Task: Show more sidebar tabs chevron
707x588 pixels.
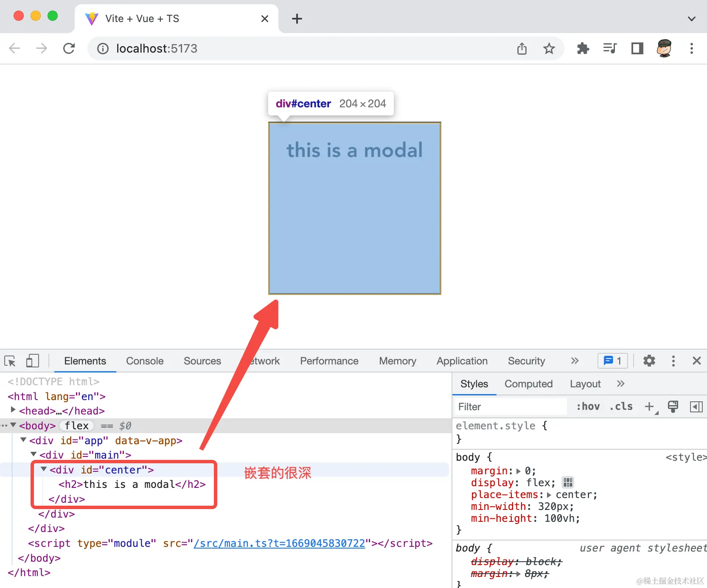Action: click(620, 384)
